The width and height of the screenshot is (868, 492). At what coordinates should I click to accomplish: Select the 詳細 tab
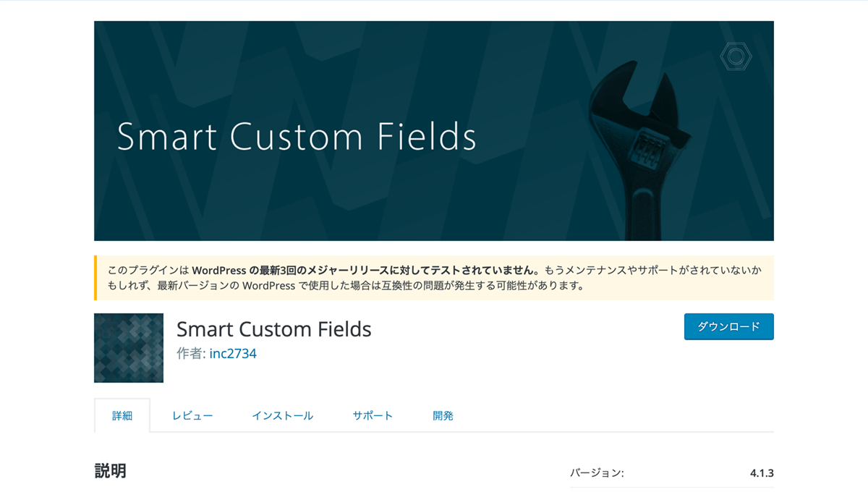click(122, 416)
